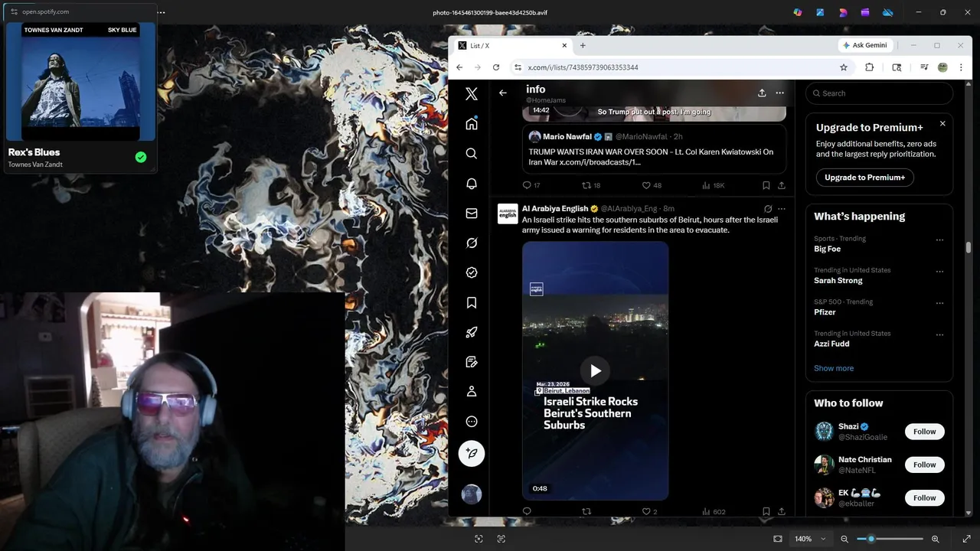Open the X logo home link
The image size is (980, 551).
pos(472,93)
